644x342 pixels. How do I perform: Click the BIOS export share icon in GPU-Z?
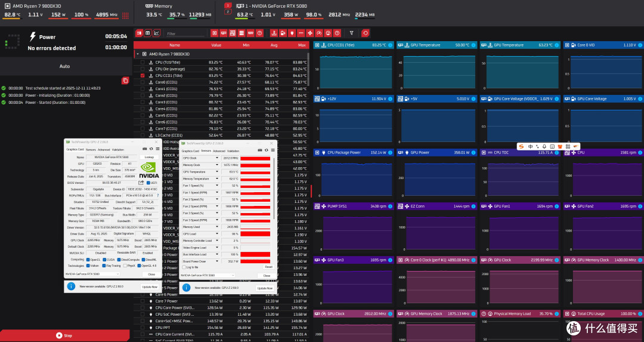click(141, 183)
